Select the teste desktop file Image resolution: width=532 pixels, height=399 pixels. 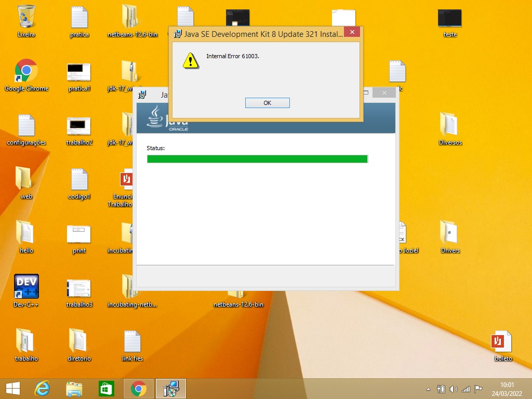click(450, 22)
